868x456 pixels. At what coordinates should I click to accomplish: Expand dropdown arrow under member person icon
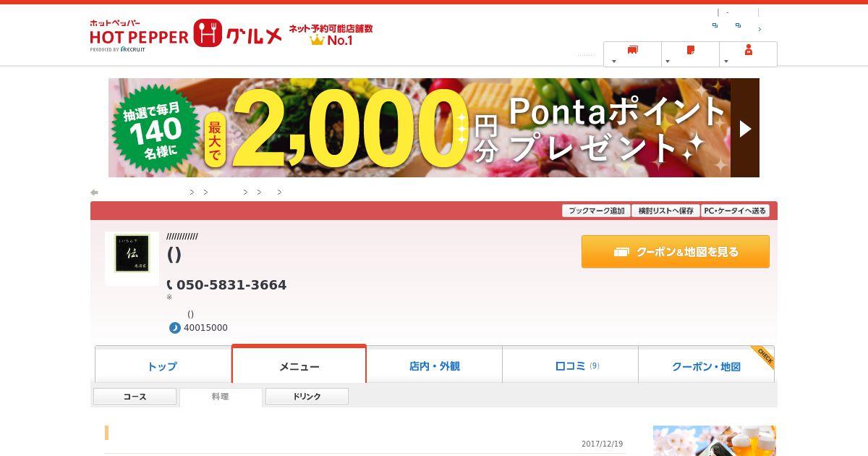[726, 62]
